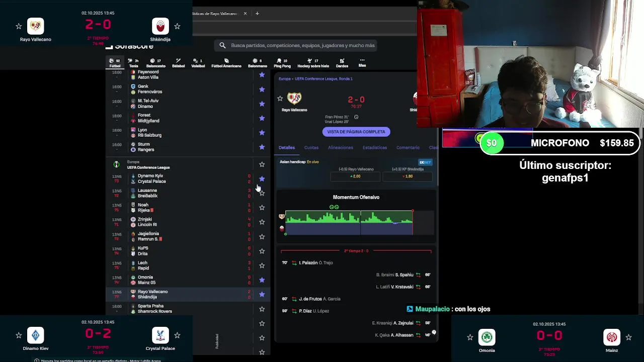Click Rayo Vallecano crest in top-left overlay
644x362 pixels.
pos(35,26)
